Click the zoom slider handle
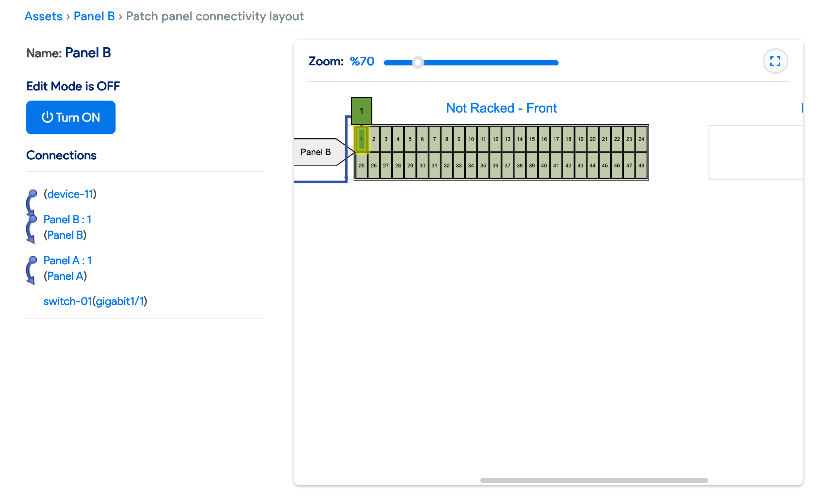The height and width of the screenshot is (504, 819). tap(419, 62)
